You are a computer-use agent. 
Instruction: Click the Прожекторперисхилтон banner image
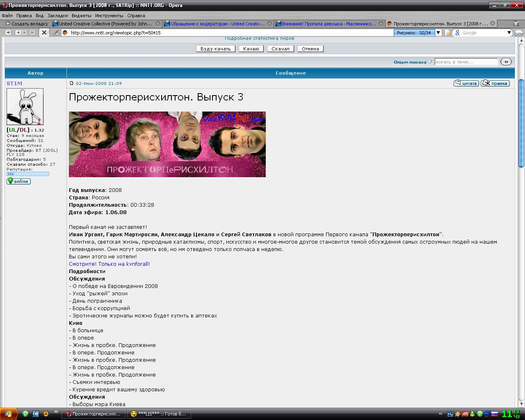167,144
